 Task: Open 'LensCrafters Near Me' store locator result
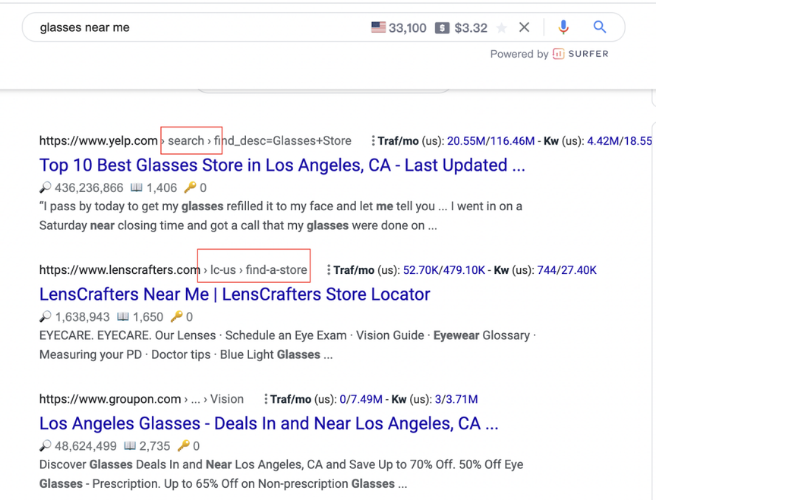pyautogui.click(x=235, y=294)
